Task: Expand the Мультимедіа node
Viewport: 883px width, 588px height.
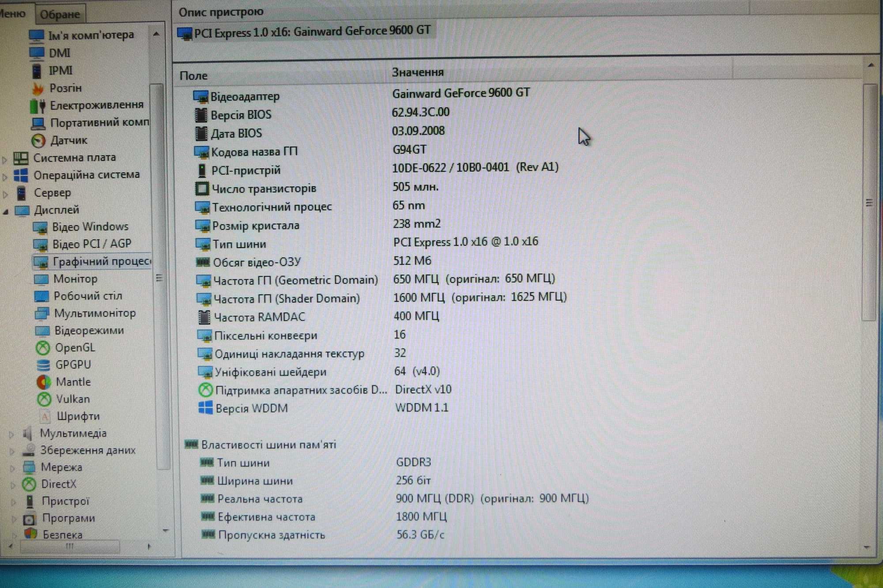Action: pyautogui.click(x=12, y=435)
